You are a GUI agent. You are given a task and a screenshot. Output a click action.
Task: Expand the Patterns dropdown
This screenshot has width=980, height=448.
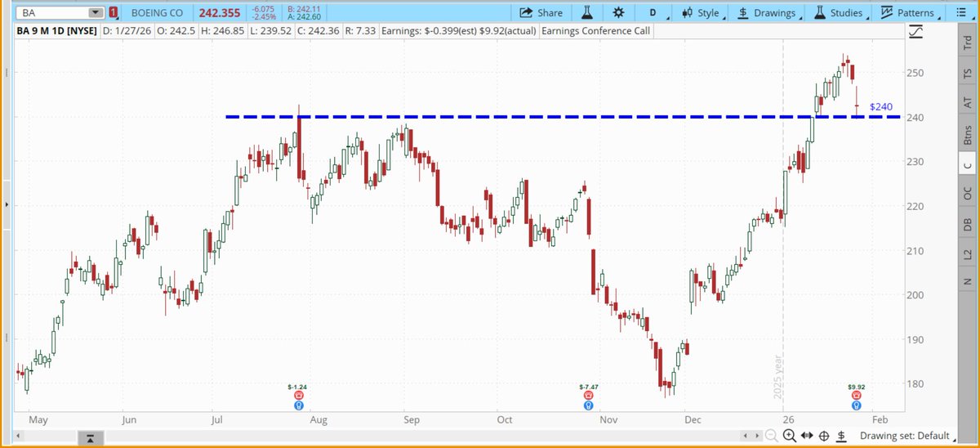coord(911,12)
